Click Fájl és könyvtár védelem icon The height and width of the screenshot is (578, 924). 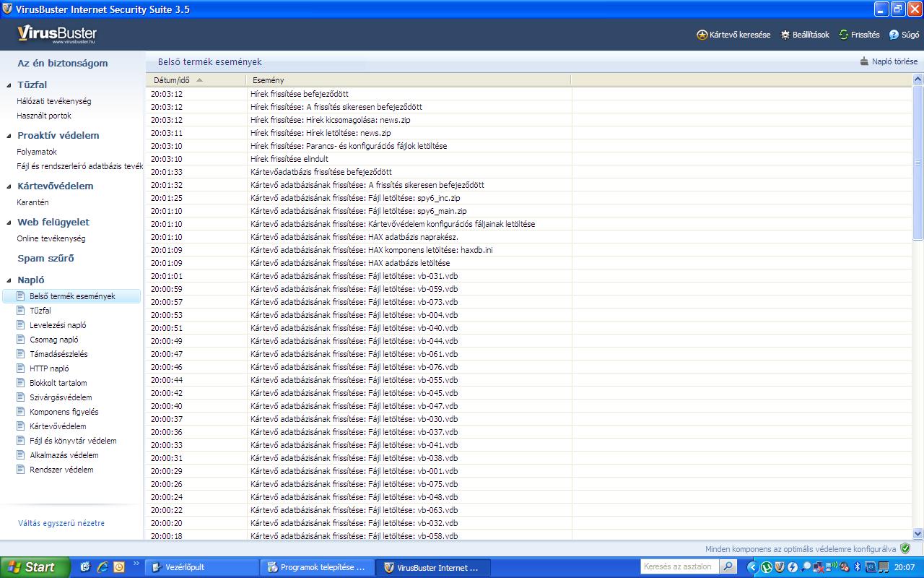tap(21, 441)
